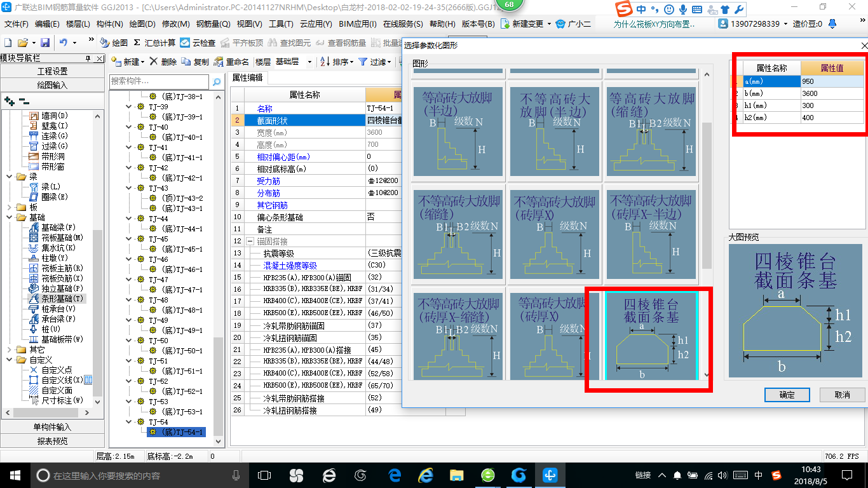Click the undo arrow icon

coord(64,43)
